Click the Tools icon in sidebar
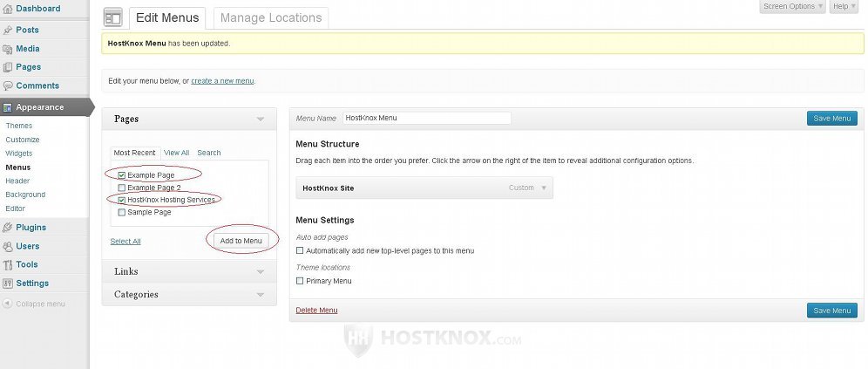Image resolution: width=868 pixels, height=369 pixels. coord(7,265)
